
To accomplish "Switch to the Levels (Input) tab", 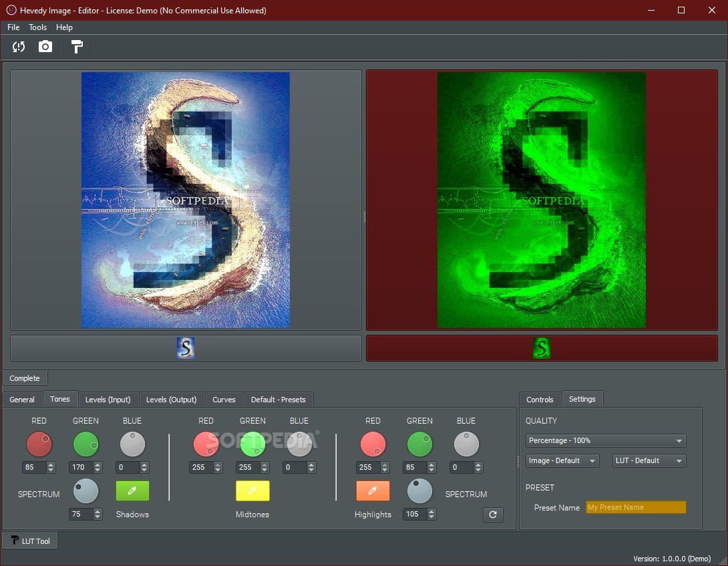I will pos(108,400).
